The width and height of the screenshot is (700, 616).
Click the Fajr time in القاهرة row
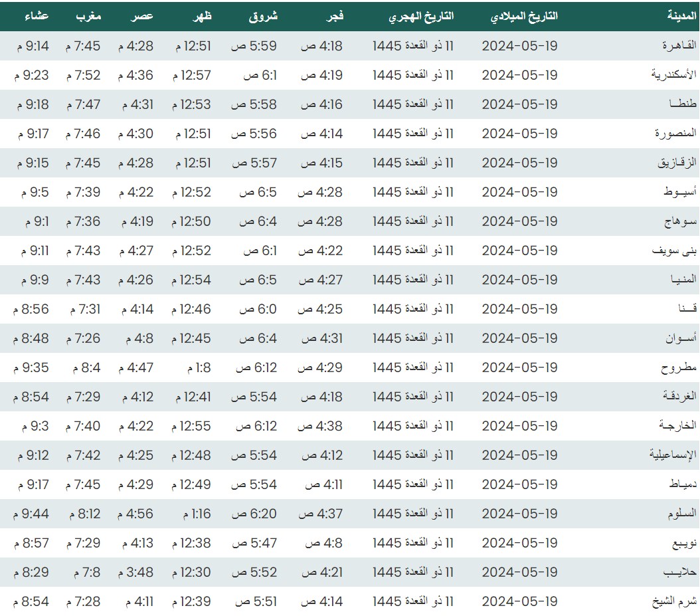[x=322, y=46]
